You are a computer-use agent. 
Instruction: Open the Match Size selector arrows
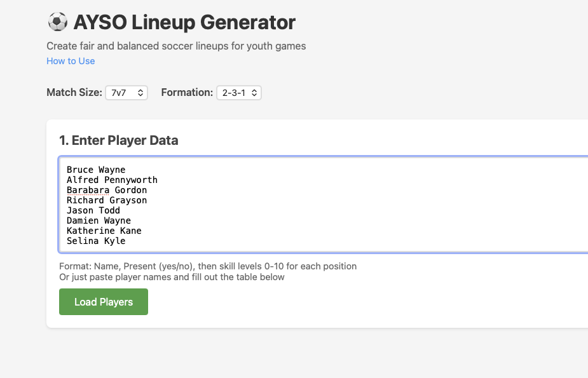coord(141,92)
